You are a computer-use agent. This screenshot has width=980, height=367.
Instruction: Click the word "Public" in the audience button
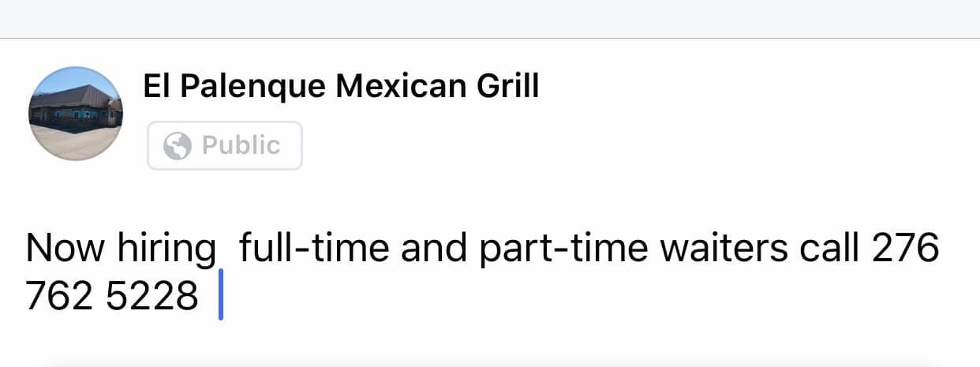tap(241, 146)
